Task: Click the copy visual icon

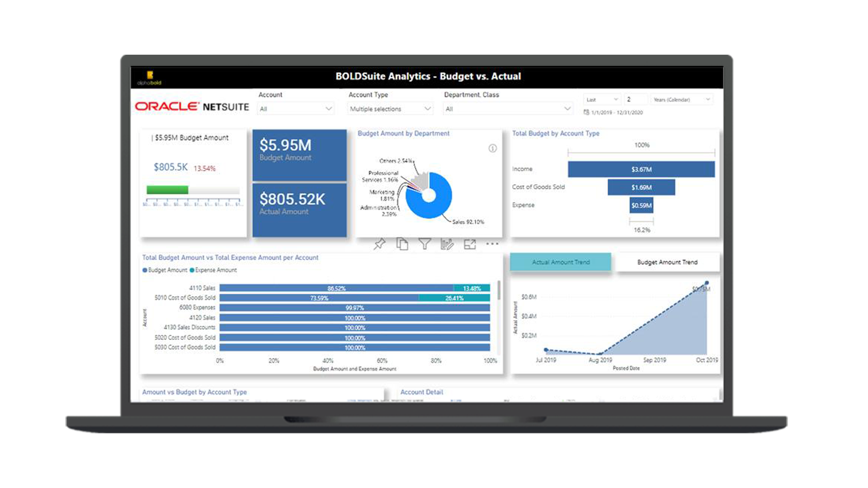Action: tap(402, 244)
